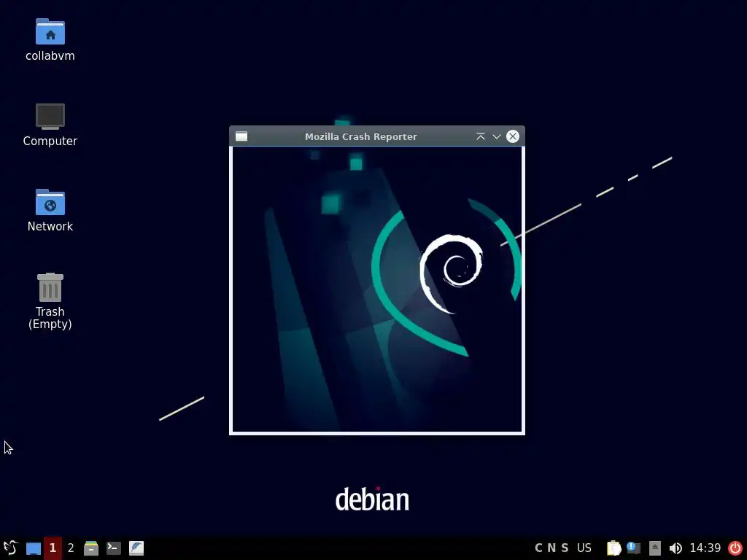Launch the terminal from taskbar
This screenshot has height=560, width=747.
(113, 548)
